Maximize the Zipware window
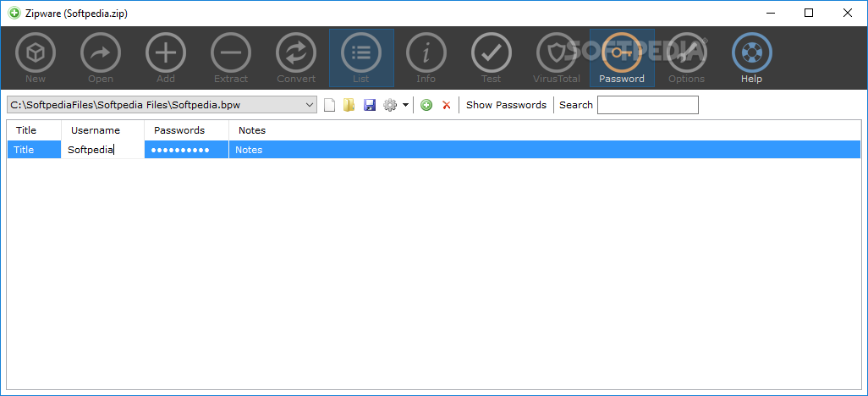Screen dimensions: 868x396 pyautogui.click(x=809, y=13)
